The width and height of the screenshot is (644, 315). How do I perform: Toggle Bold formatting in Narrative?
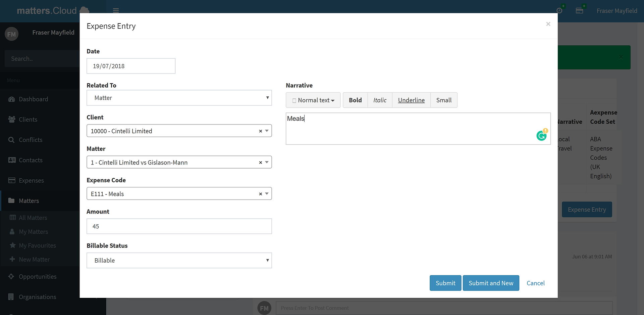pos(355,100)
